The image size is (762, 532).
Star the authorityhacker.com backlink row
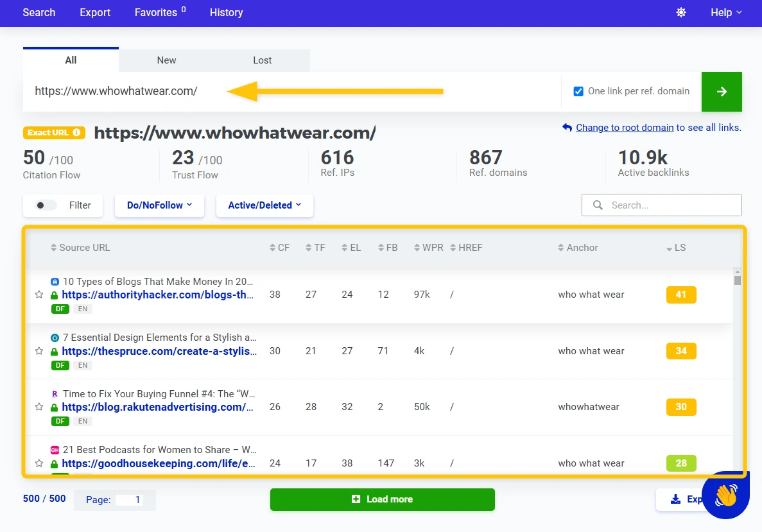[x=39, y=295]
